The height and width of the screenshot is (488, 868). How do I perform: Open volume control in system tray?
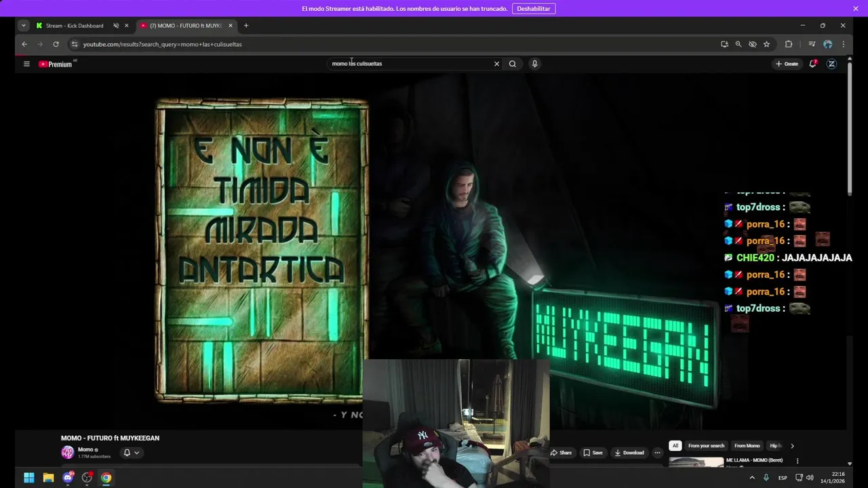810,478
